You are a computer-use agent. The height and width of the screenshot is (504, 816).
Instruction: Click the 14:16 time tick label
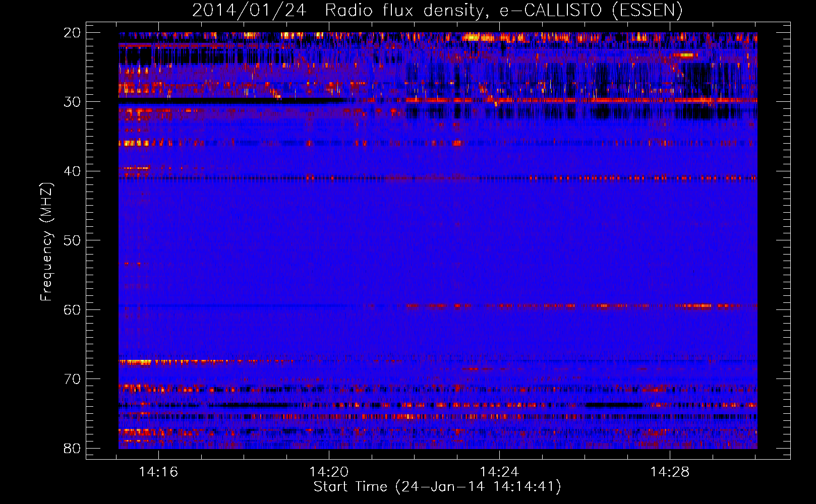[x=158, y=472]
